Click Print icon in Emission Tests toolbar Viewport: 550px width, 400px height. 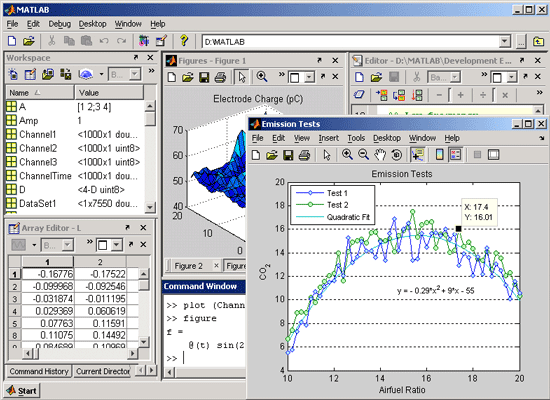304,155
